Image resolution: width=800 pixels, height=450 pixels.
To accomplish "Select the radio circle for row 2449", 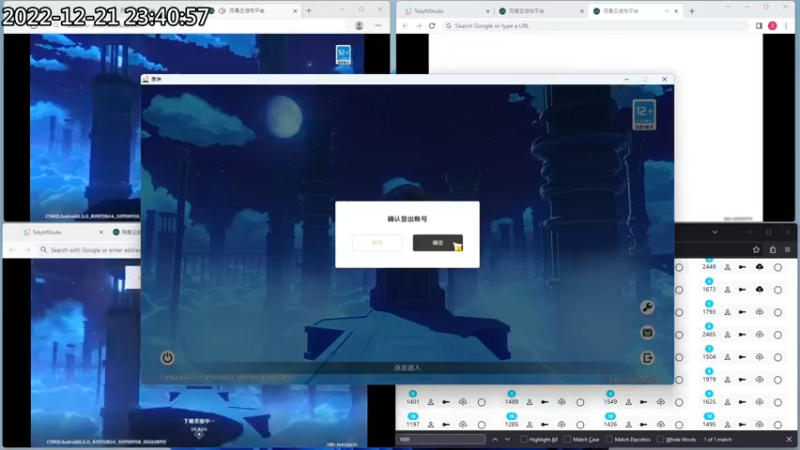I will pos(778,267).
